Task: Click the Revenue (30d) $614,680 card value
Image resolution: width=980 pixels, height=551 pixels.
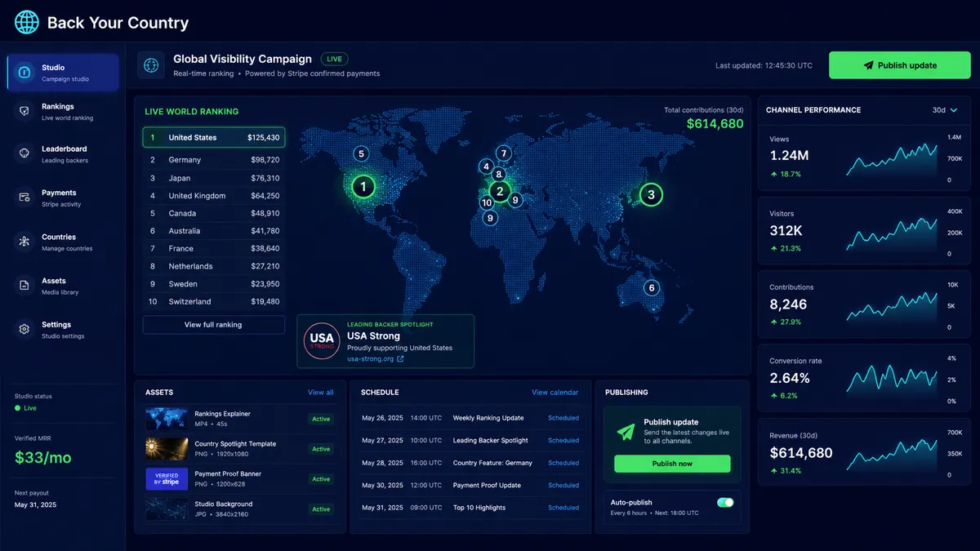Action: 801,453
